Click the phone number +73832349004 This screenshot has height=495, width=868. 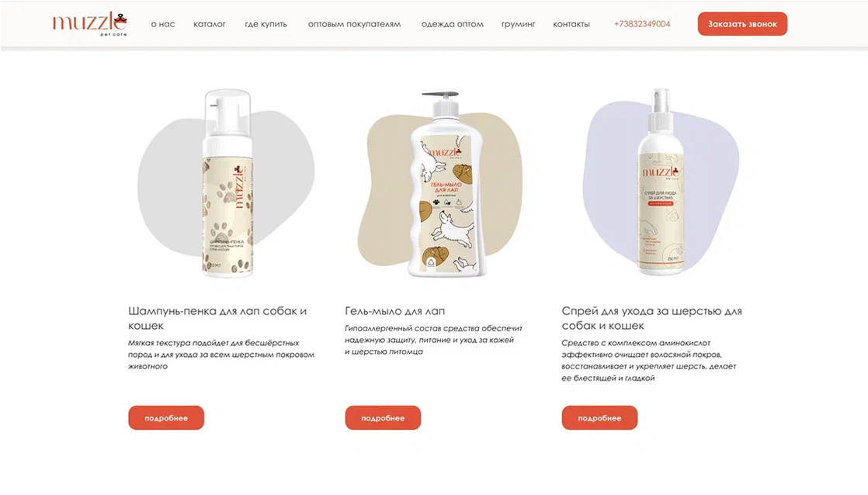(642, 24)
